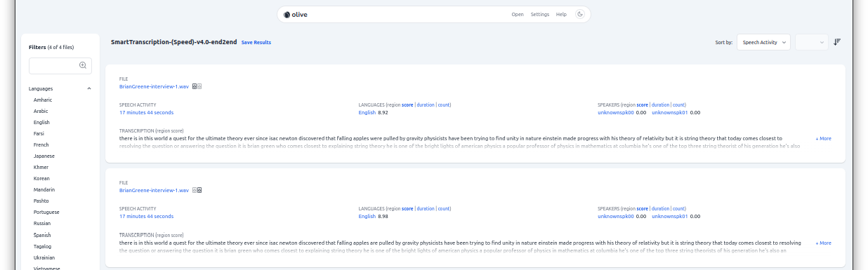Select second channel icon in second BrianGreene result
The width and height of the screenshot is (868, 270).
click(x=199, y=190)
